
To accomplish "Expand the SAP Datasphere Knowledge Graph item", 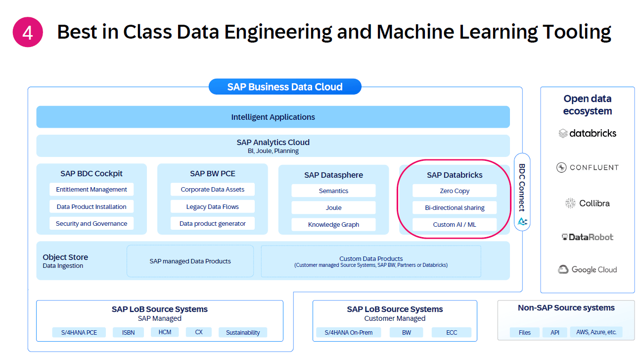I will 333,224.
